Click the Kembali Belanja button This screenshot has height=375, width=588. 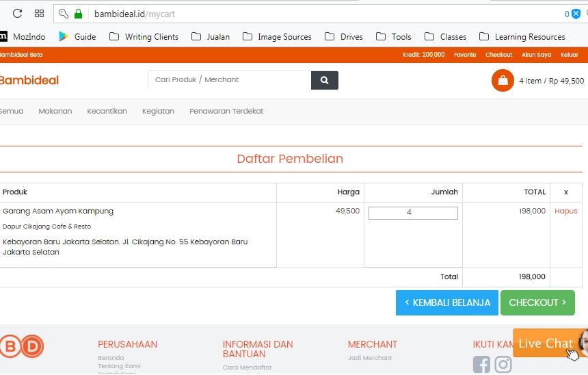[447, 302]
